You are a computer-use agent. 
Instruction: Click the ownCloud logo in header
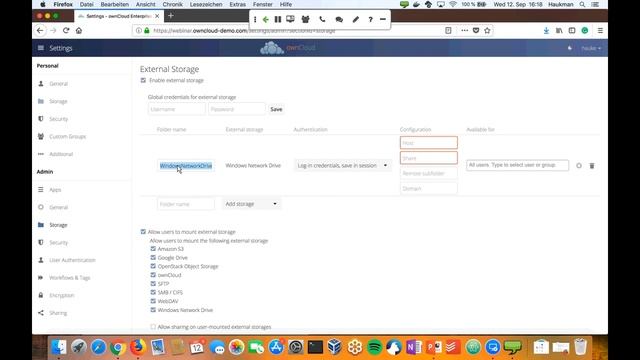tap(288, 48)
